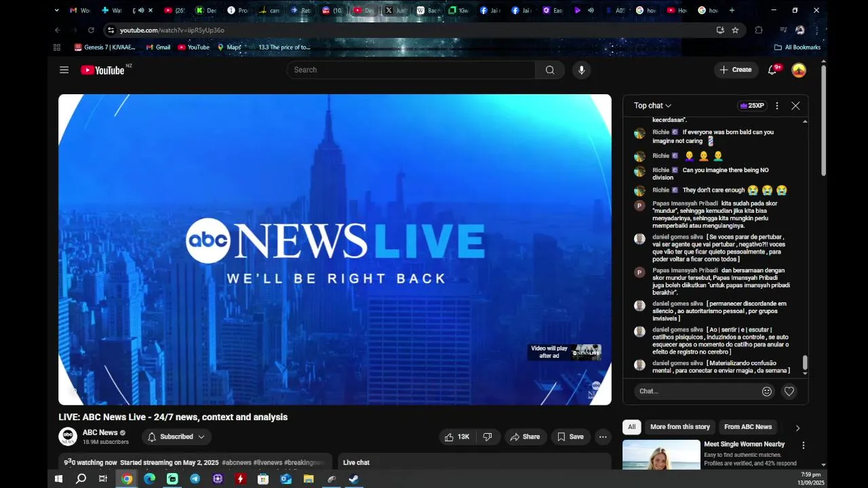The image size is (868, 488).
Task: Mute the audio-playing browser tab
Action: click(141, 10)
